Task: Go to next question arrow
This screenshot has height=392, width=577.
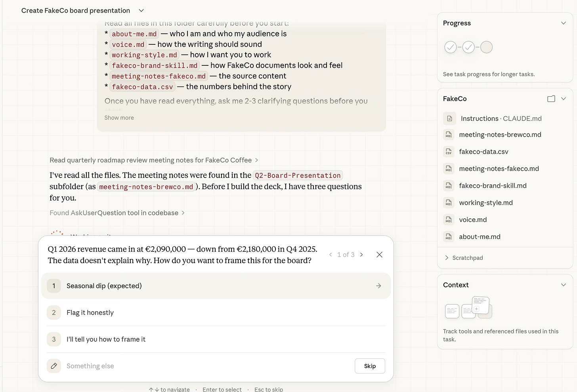Action: point(361,254)
